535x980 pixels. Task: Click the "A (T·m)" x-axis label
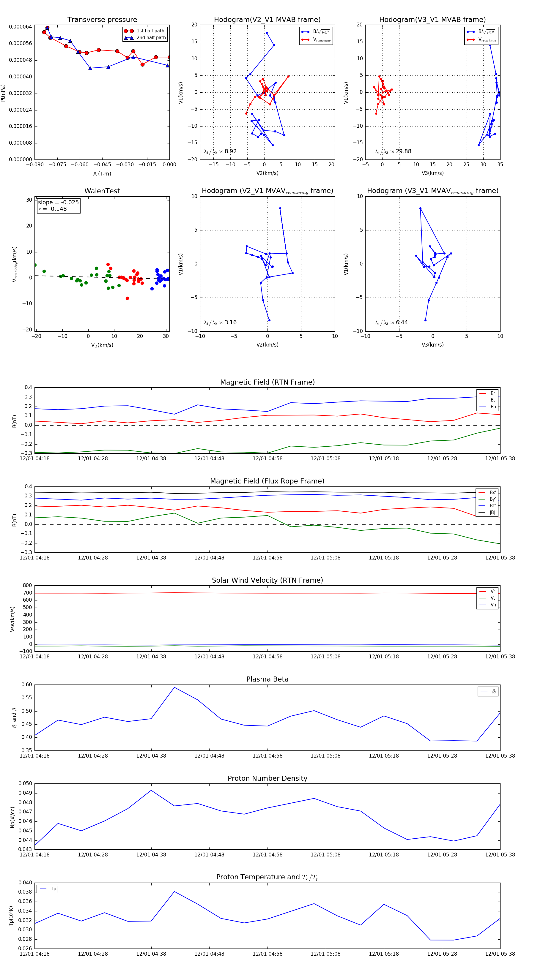pyautogui.click(x=102, y=173)
